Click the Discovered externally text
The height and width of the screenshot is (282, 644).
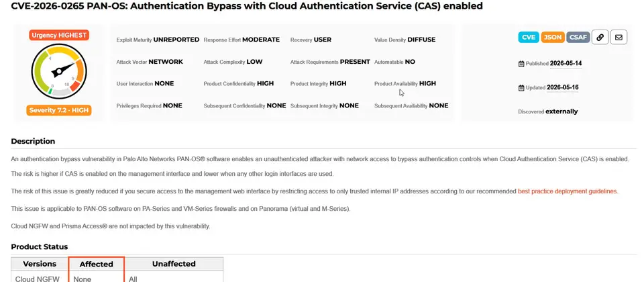click(x=548, y=111)
